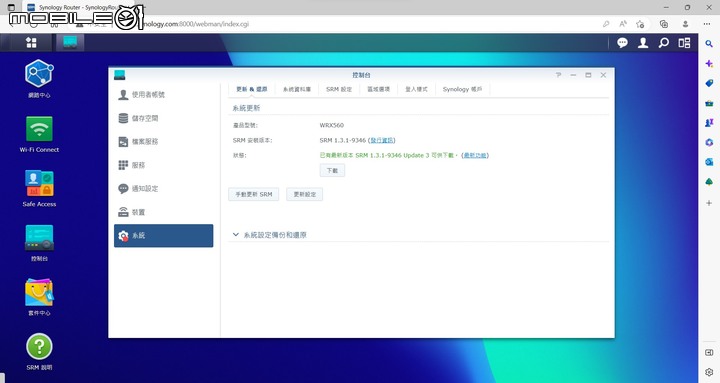
Task: Click the WRX560 model value
Action: (x=332, y=125)
